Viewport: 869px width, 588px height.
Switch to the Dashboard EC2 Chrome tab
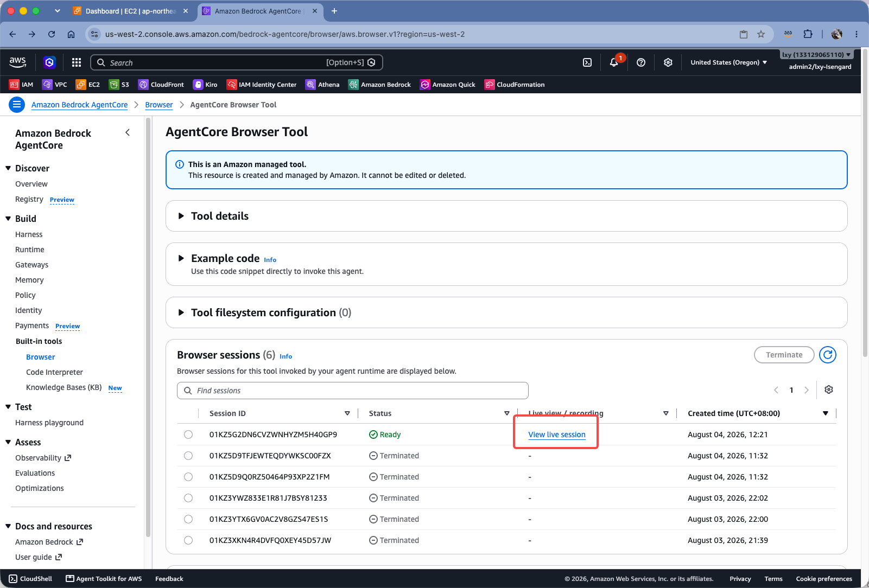pyautogui.click(x=130, y=11)
